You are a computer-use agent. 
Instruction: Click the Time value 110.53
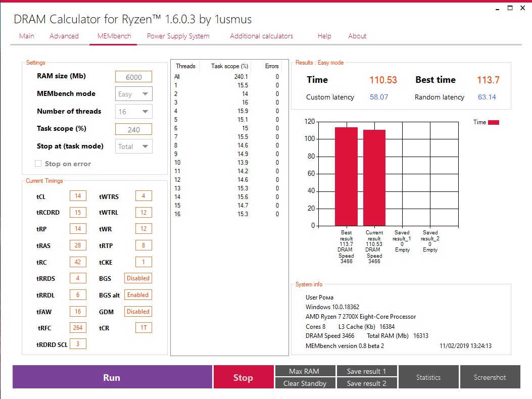[383, 80]
